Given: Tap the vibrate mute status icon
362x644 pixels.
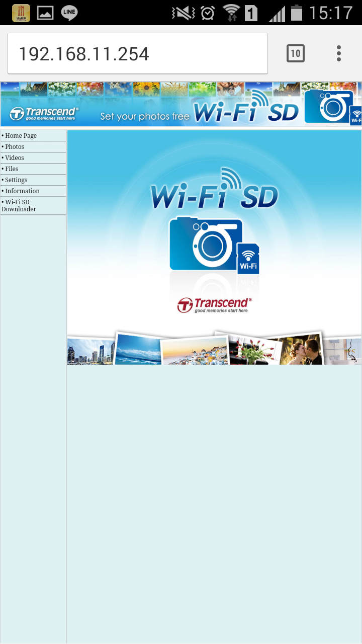Looking at the screenshot, I should pos(183,13).
